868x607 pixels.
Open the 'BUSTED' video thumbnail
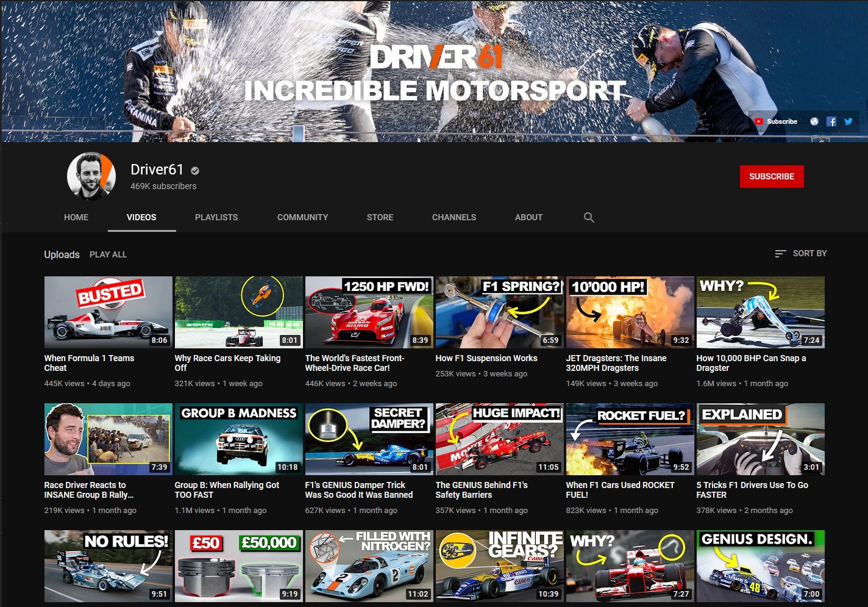pos(108,312)
